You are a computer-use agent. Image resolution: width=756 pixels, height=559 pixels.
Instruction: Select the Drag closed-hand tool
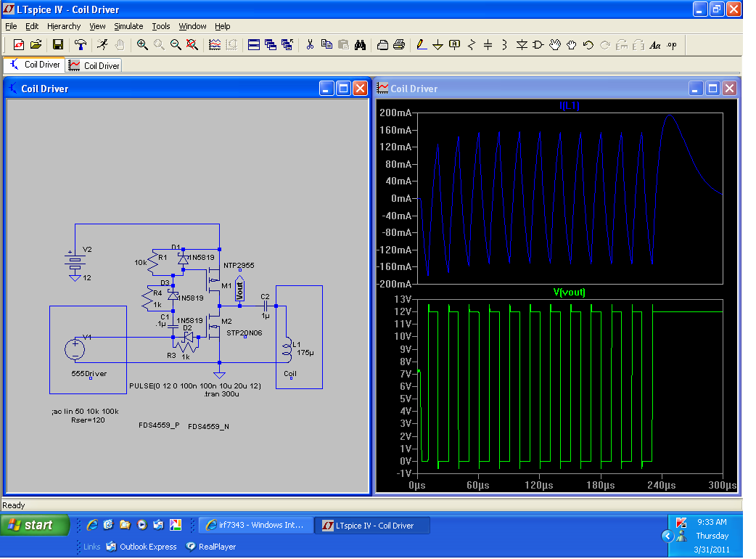[571, 45]
